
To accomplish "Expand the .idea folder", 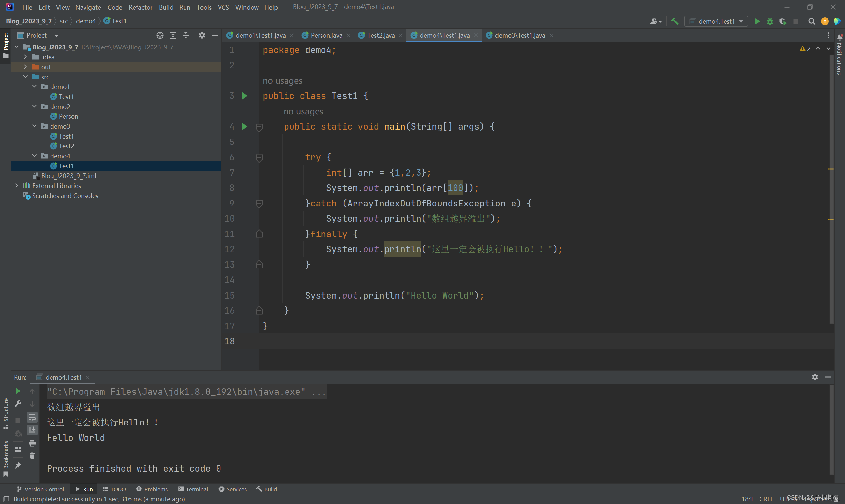I will pos(25,57).
